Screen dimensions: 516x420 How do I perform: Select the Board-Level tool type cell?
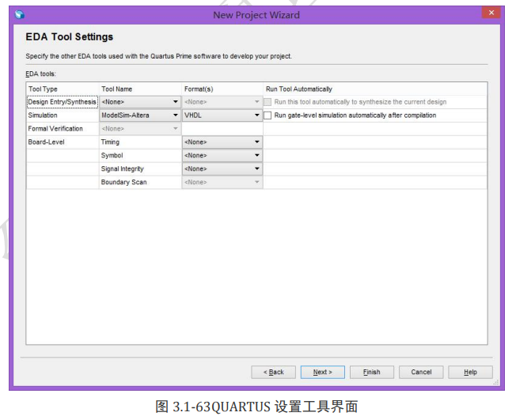pyautogui.click(x=63, y=142)
